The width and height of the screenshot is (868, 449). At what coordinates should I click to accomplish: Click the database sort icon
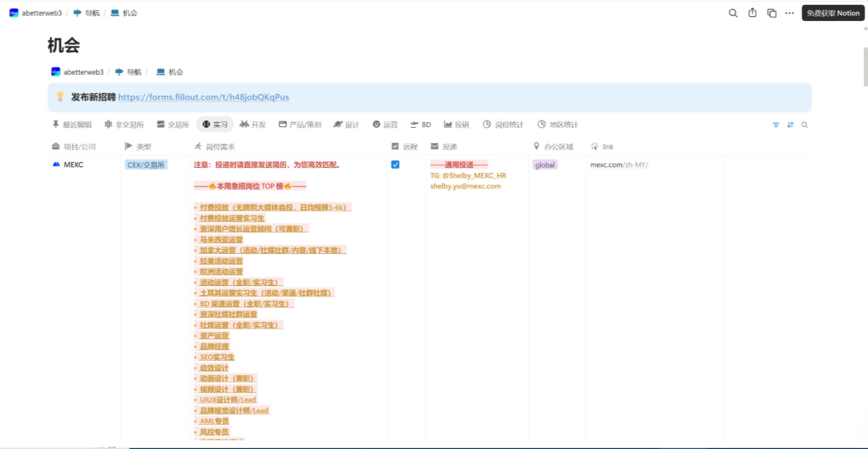[x=790, y=124]
